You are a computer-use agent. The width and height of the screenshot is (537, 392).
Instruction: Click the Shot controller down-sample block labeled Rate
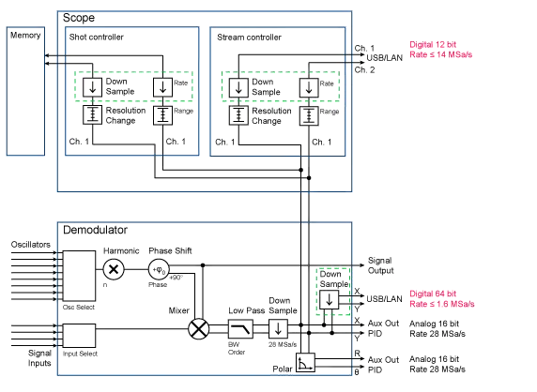tap(162, 87)
